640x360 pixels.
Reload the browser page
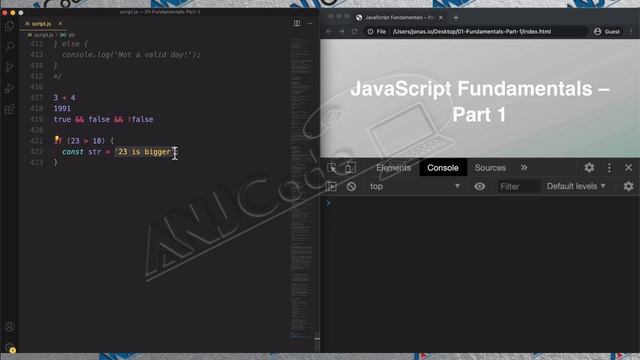(x=354, y=31)
